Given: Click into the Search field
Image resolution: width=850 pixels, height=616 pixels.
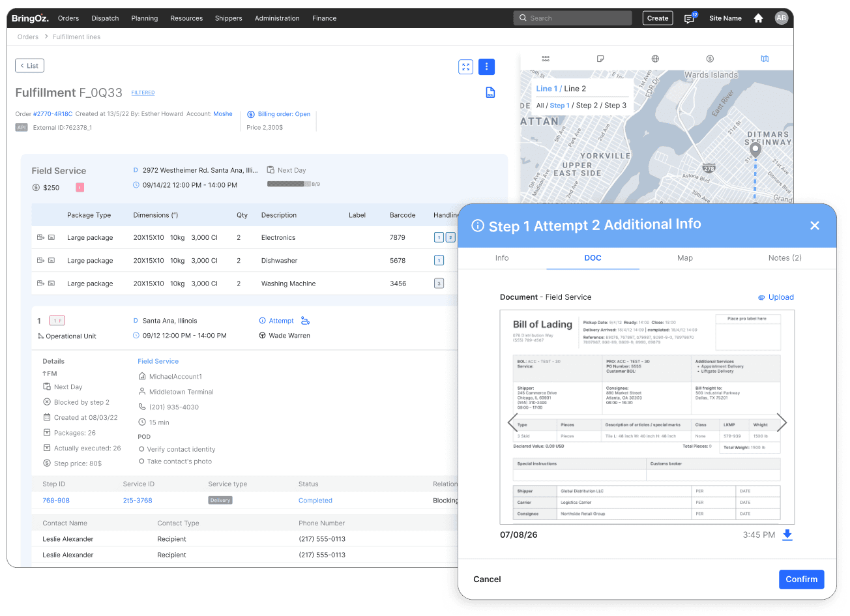Looking at the screenshot, I should (x=572, y=18).
